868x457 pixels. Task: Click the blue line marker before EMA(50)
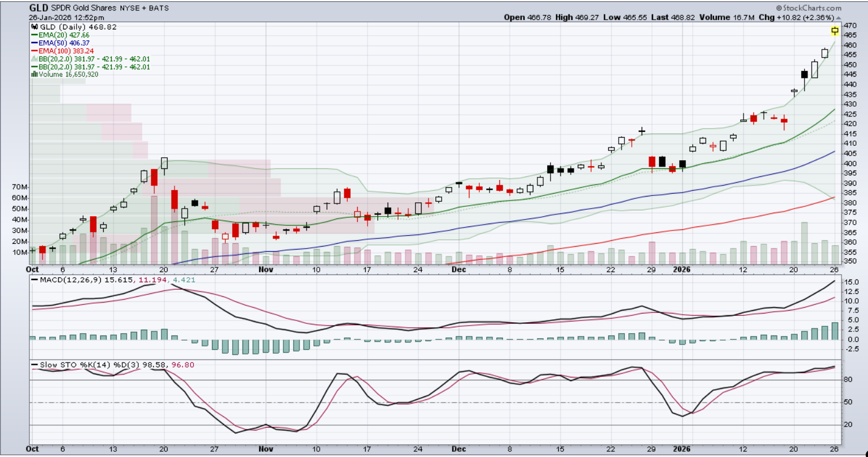pos(34,43)
